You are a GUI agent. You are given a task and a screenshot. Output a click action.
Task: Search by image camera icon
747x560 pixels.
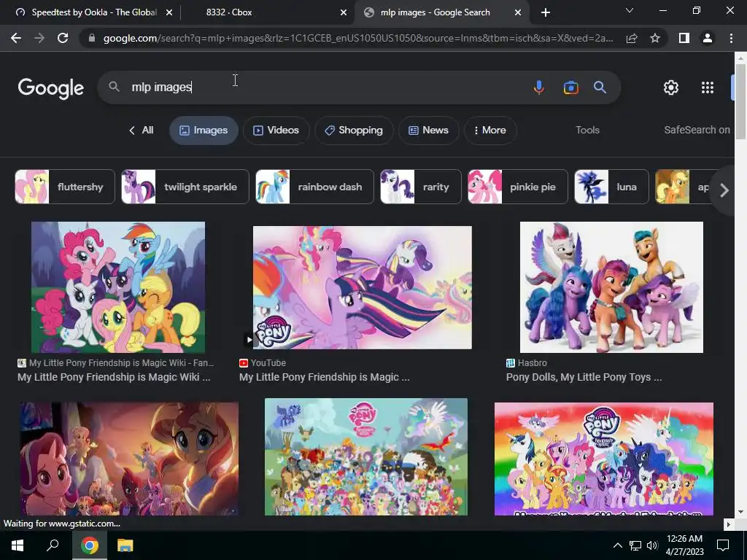pyautogui.click(x=570, y=87)
